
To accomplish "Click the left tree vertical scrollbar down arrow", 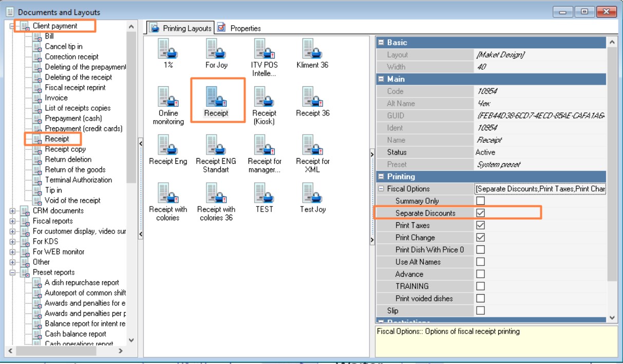I will click(131, 340).
